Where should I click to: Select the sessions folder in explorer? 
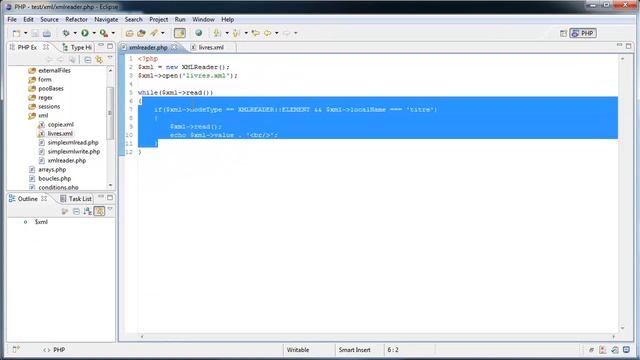[x=49, y=107]
